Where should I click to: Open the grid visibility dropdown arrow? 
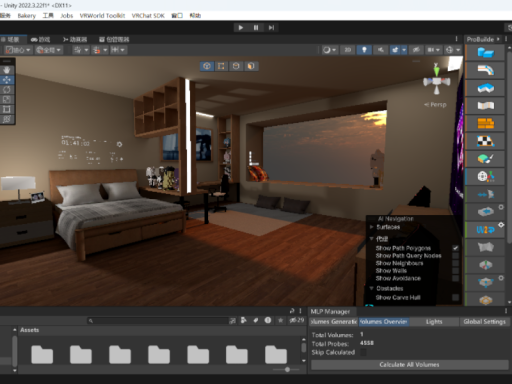[86, 50]
